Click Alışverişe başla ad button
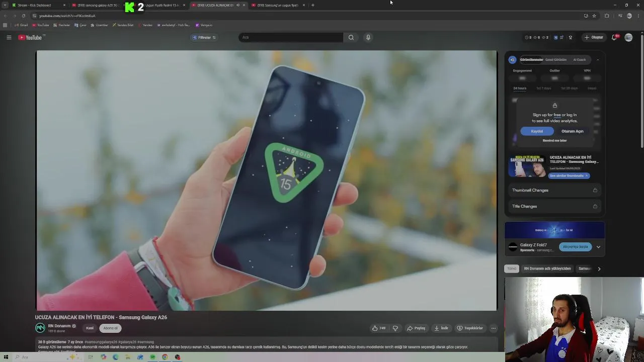 click(x=575, y=247)
